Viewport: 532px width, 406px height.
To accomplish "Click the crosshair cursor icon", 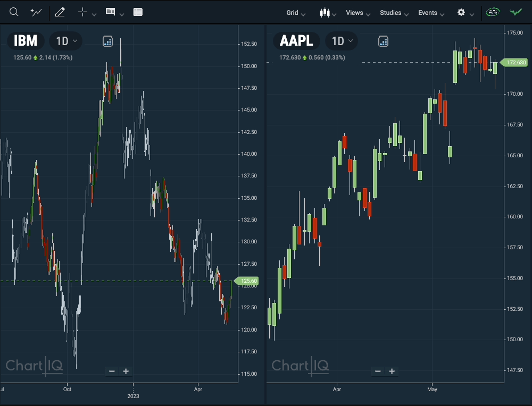I will click(x=82, y=12).
